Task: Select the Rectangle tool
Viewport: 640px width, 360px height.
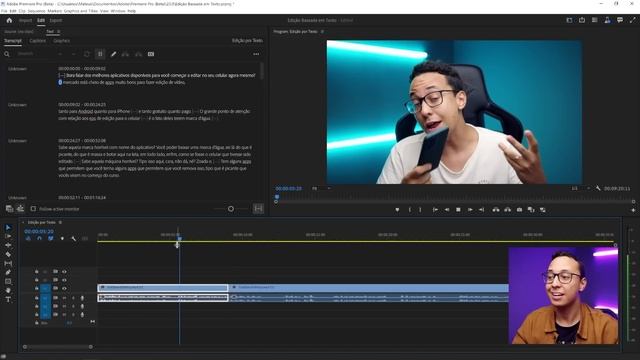Action: (8, 281)
